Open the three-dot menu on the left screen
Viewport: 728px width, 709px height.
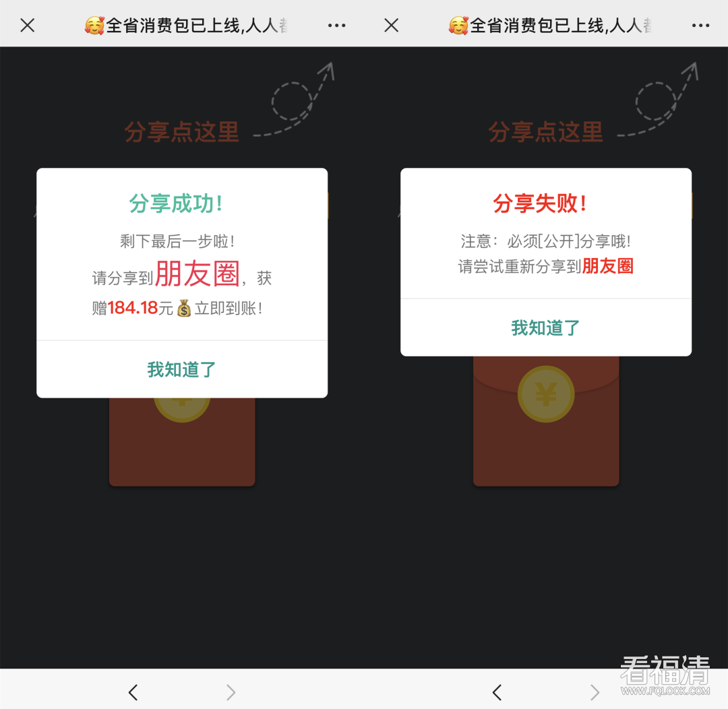[336, 26]
